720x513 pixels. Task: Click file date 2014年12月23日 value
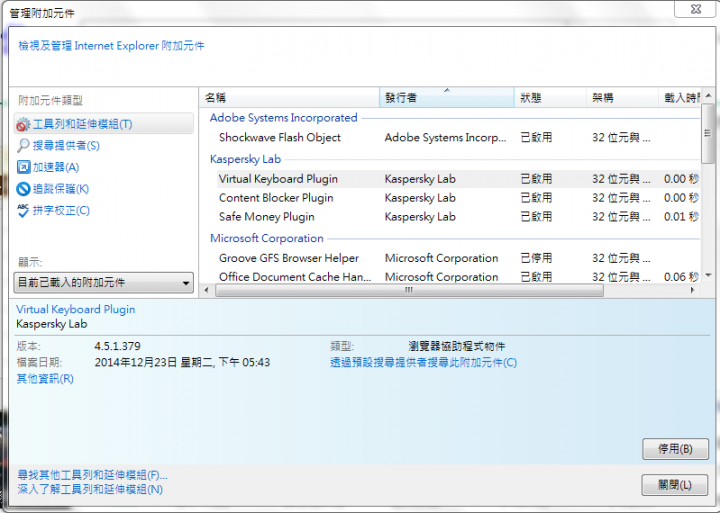click(x=182, y=363)
